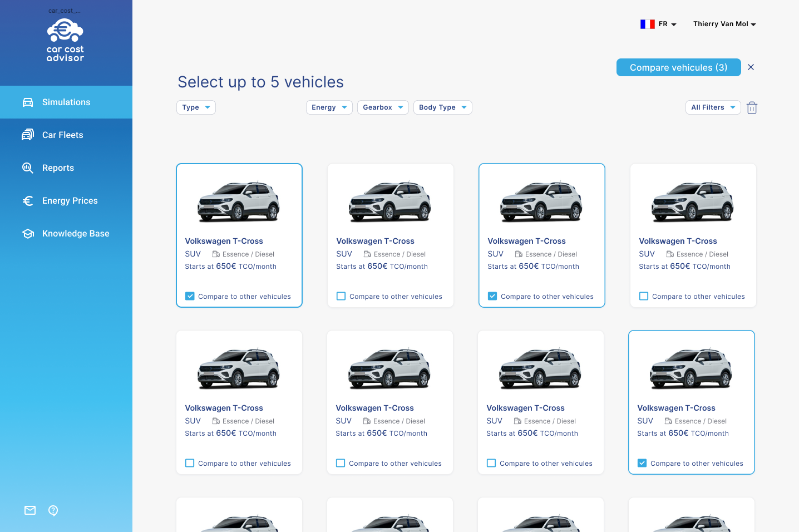Screen dimensions: 799x532
Task: Click 'SUV' label on third top-row card
Action: 495,254
